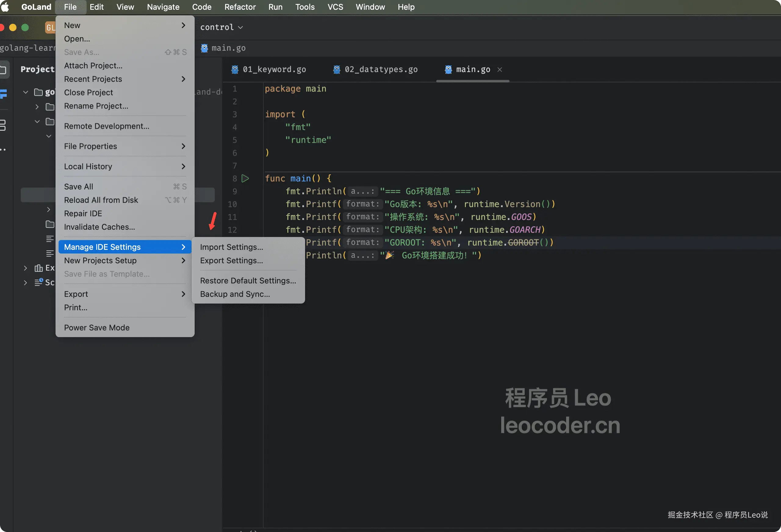Viewport: 781px width, 532px height.
Task: Select Rename Project...
Action: pyautogui.click(x=125, y=106)
